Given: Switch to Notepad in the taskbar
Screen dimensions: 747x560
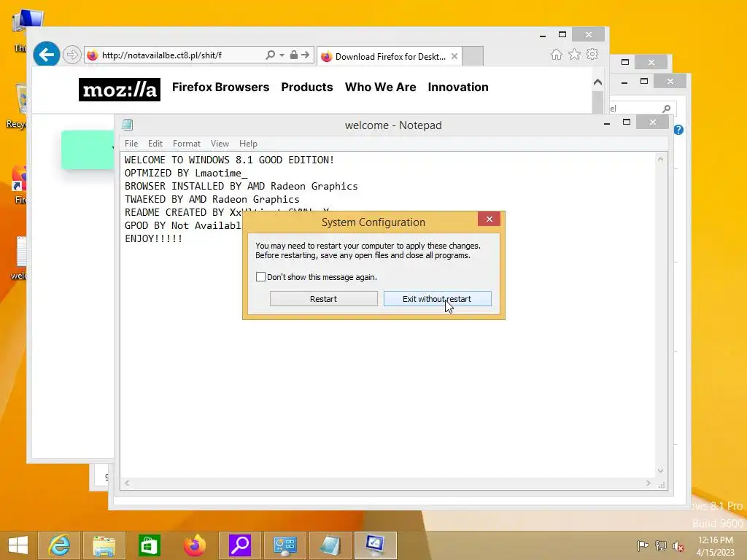Looking at the screenshot, I should click(330, 545).
